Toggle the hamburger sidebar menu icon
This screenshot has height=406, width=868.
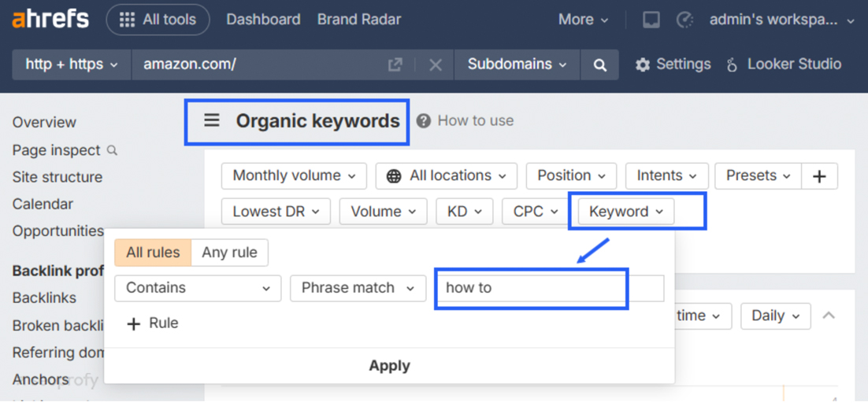(212, 120)
